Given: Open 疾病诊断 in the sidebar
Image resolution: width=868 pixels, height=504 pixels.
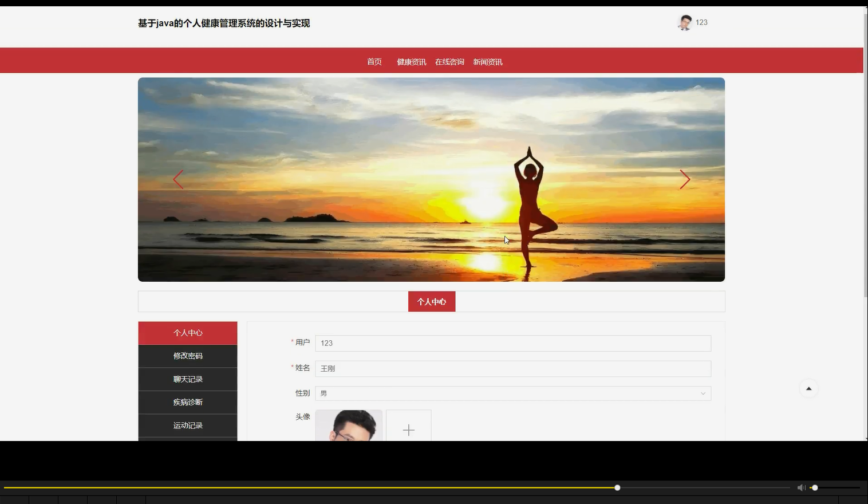Looking at the screenshot, I should pyautogui.click(x=188, y=402).
